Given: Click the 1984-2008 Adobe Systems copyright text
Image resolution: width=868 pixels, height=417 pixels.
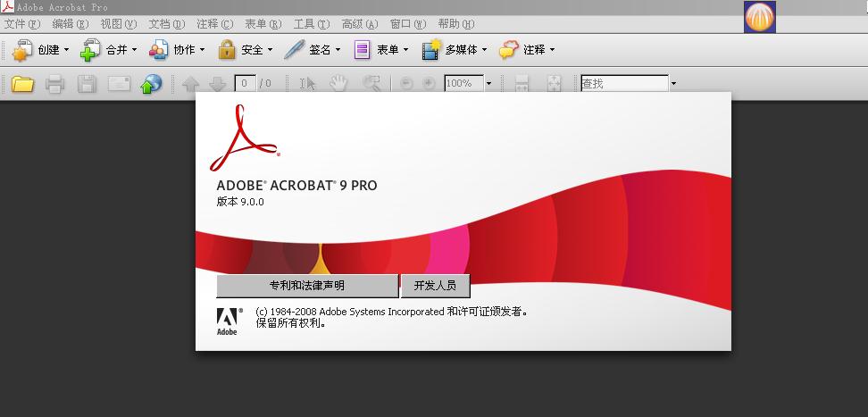Looking at the screenshot, I should (x=391, y=312).
